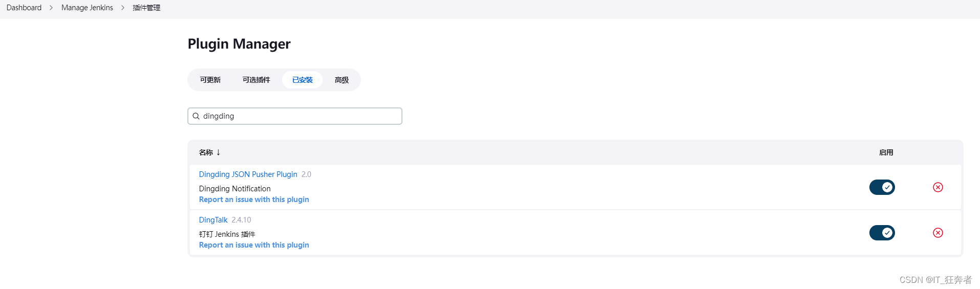This screenshot has width=980, height=289.
Task: Disable the Dingding JSON Pusher Plugin toggle
Action: point(882,187)
